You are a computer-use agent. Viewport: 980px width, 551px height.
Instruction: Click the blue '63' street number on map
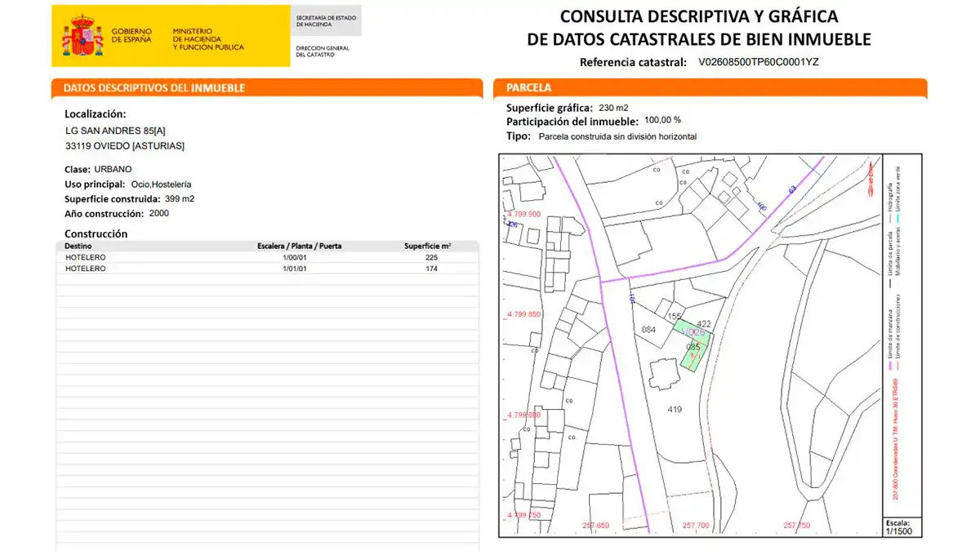[x=791, y=189]
